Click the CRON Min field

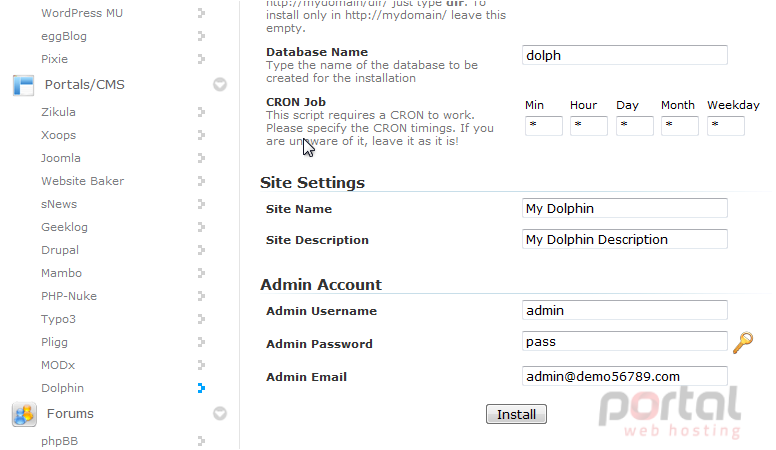click(543, 126)
